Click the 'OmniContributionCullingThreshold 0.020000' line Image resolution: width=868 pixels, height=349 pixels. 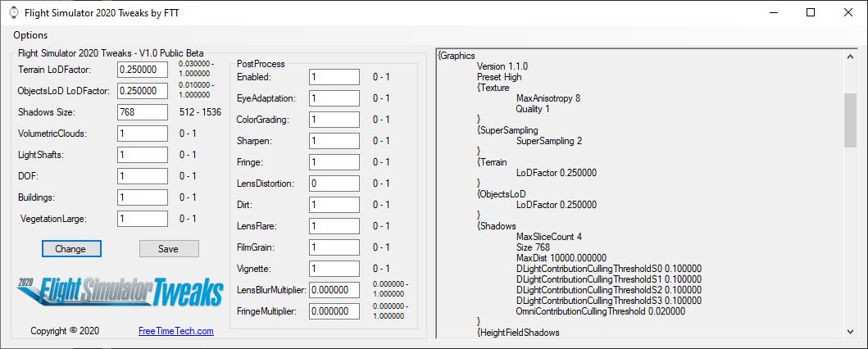pyautogui.click(x=601, y=311)
